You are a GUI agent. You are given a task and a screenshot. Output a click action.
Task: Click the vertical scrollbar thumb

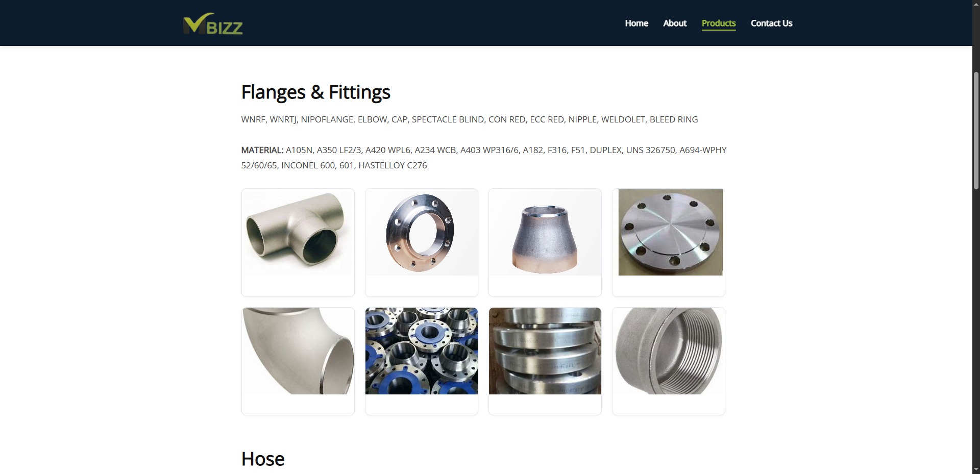(976, 131)
